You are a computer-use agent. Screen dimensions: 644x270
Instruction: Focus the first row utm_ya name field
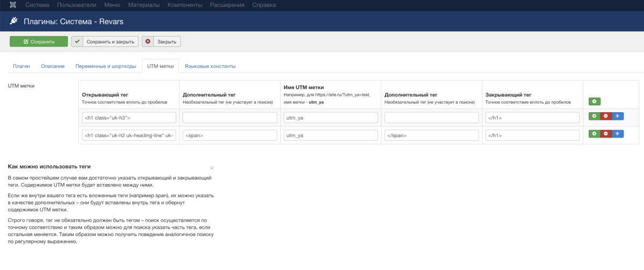point(331,118)
